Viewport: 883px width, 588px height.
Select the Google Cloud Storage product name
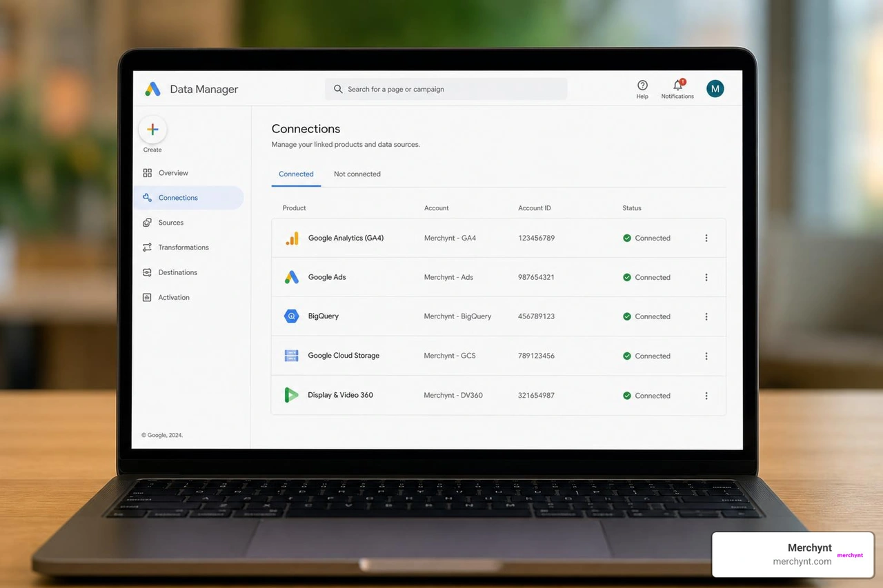344,356
